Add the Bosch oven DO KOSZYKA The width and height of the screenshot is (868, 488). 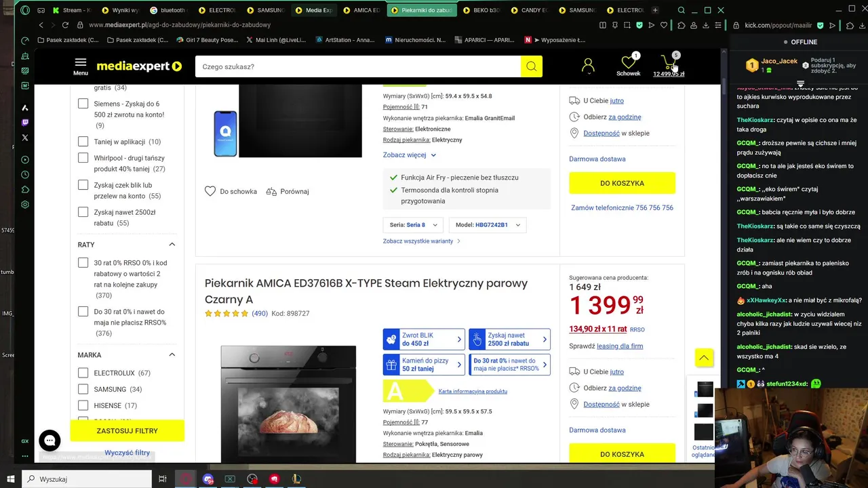coord(622,183)
